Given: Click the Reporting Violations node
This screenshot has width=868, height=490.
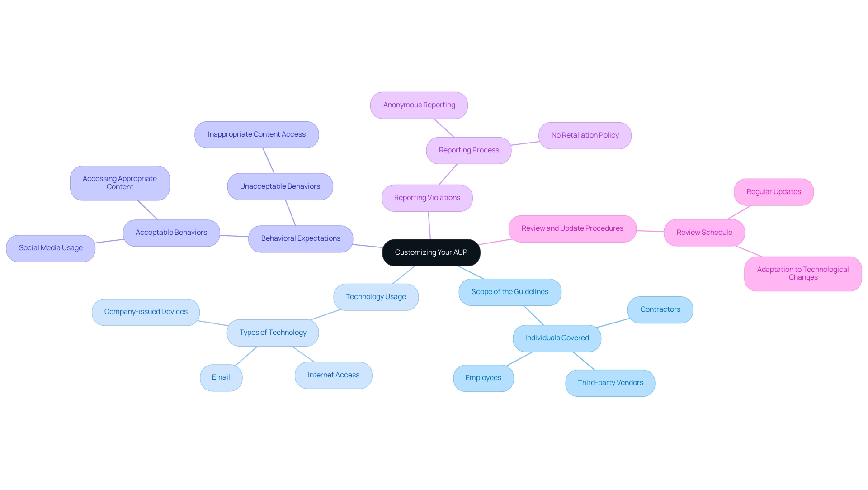Looking at the screenshot, I should tap(427, 197).
